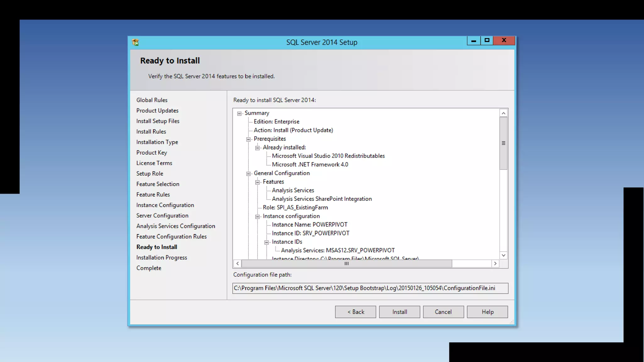Collapse the Summary tree node
644x362 pixels.
click(239, 113)
